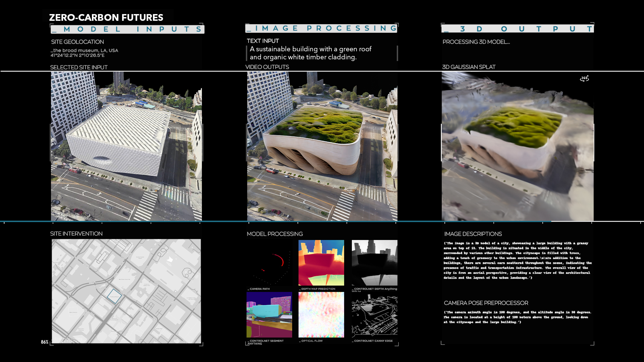Click the blue site outline on the map
This screenshot has height=362, width=644.
[x=114, y=296]
